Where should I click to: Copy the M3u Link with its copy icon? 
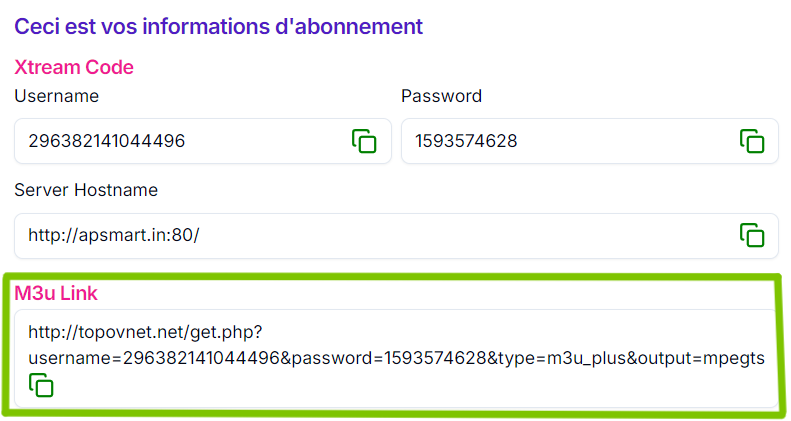[x=41, y=385]
